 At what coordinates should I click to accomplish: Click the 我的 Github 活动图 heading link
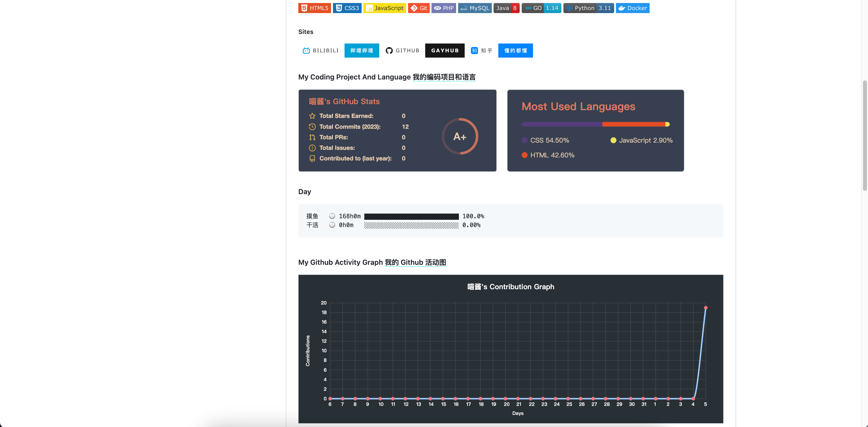(x=415, y=262)
